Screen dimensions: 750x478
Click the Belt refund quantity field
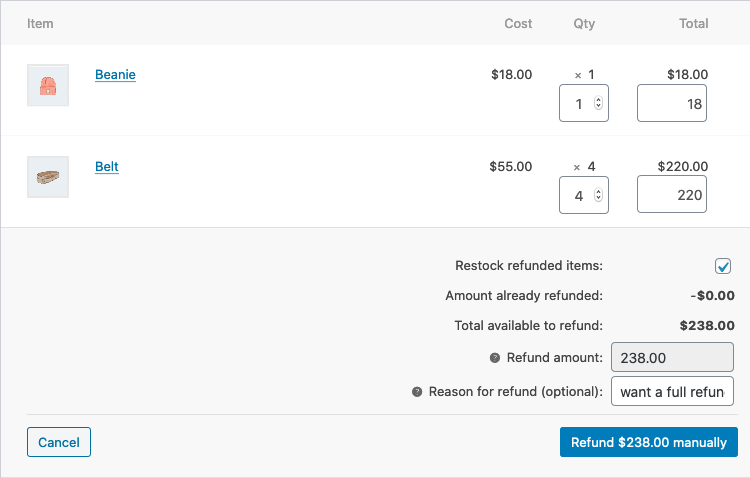coord(577,195)
